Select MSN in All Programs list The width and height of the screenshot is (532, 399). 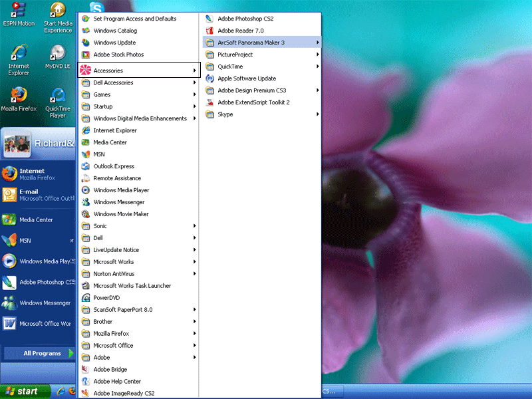point(138,154)
